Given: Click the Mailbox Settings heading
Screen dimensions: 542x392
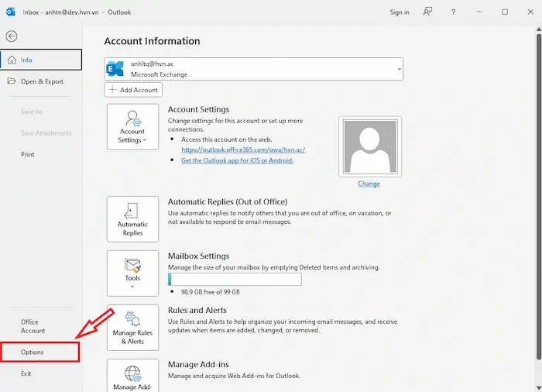Looking at the screenshot, I should coord(198,256).
